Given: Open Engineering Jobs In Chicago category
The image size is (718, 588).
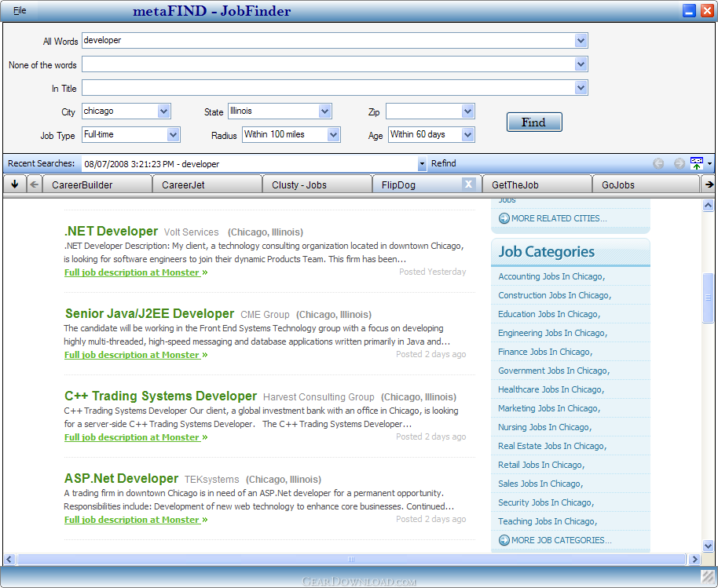Looking at the screenshot, I should (x=553, y=333).
